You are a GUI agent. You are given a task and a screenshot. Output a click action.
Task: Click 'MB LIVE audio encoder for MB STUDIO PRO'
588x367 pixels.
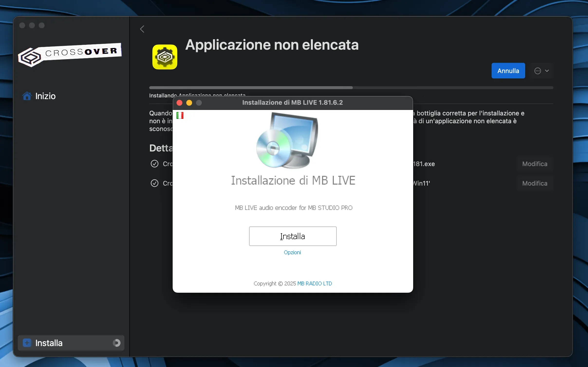pos(294,208)
